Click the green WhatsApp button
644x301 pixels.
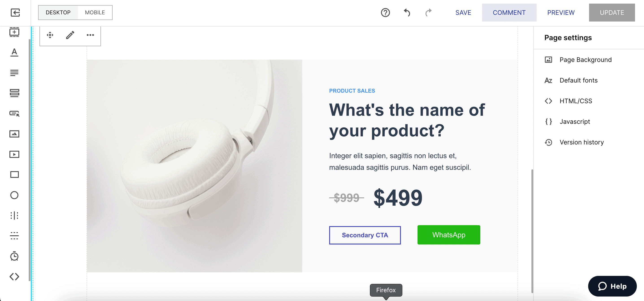coord(448,235)
